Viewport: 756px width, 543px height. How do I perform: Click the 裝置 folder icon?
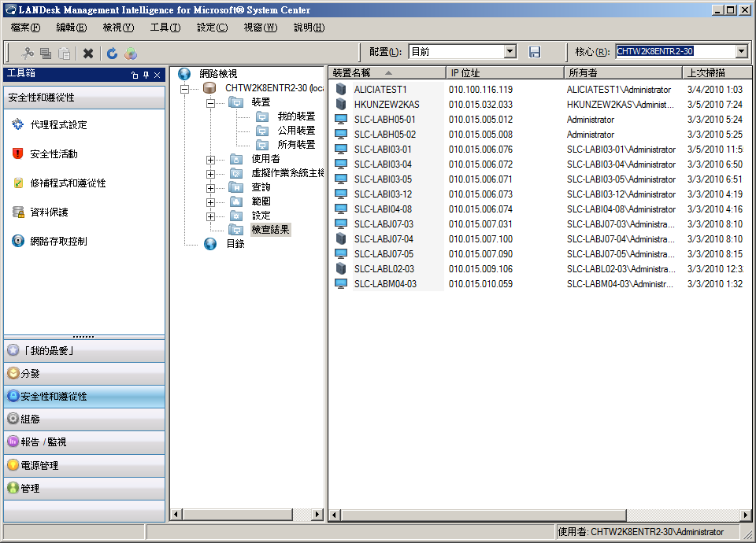click(235, 102)
